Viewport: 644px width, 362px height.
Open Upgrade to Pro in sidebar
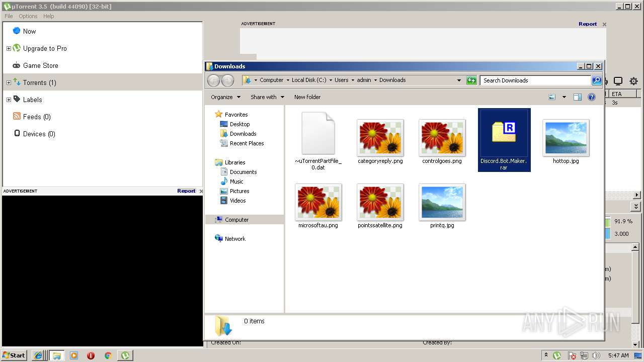(x=45, y=48)
